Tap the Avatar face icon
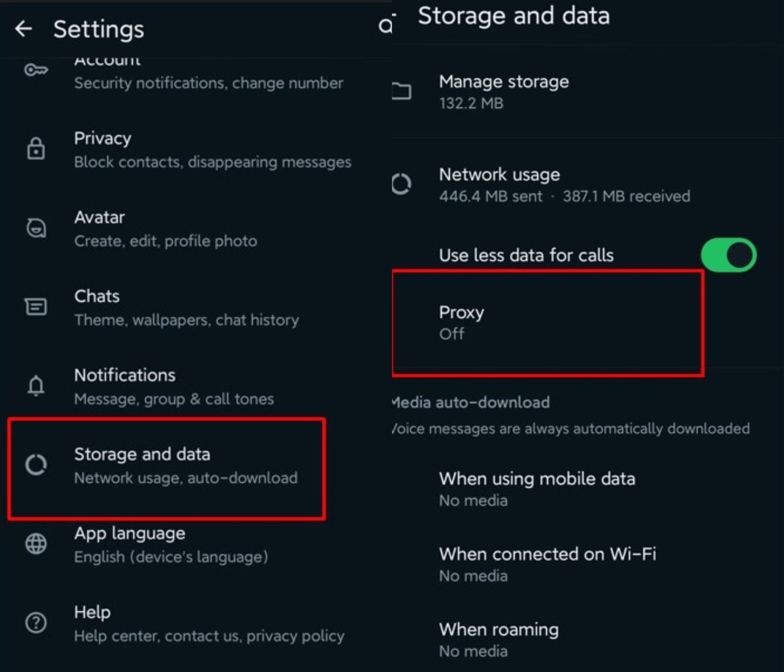Image resolution: width=784 pixels, height=672 pixels. 36,228
